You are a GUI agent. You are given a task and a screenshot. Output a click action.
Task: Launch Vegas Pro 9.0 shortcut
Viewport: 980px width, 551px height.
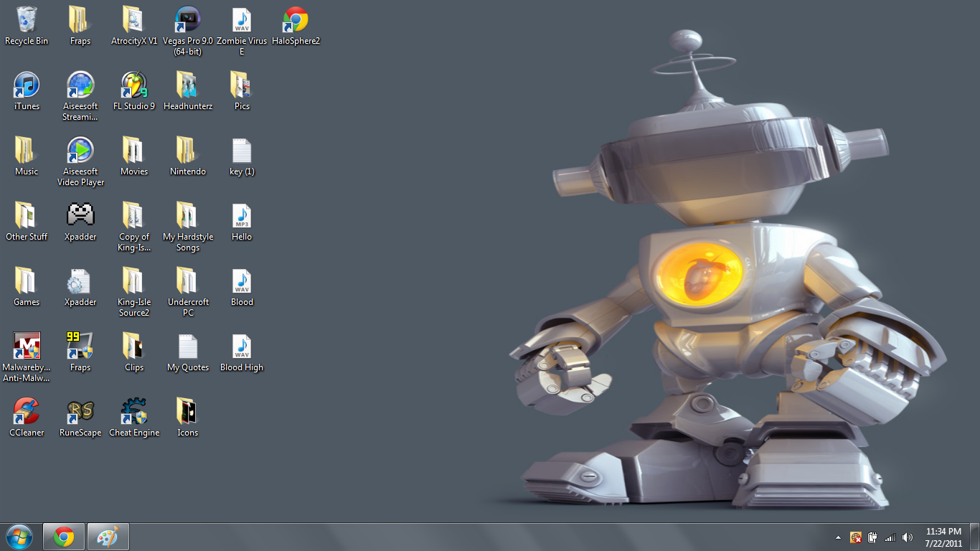188,31
